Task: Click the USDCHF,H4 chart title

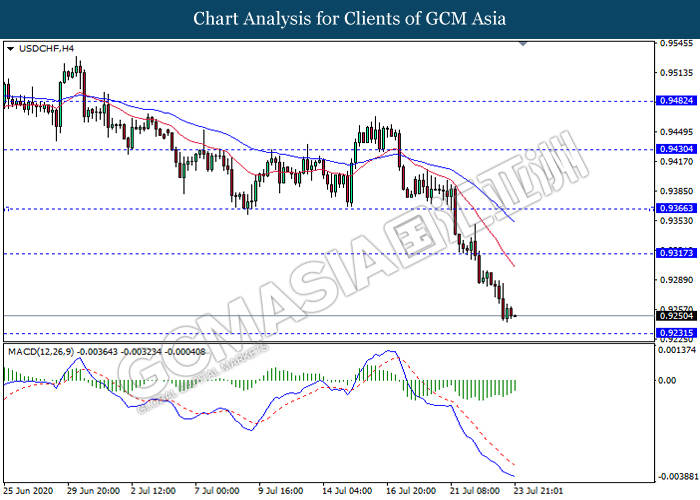Action: point(46,49)
